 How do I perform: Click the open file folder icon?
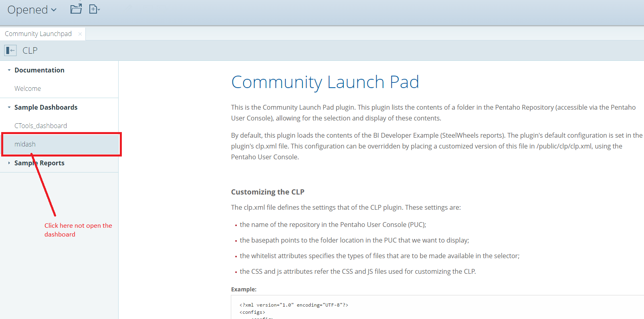coord(76,9)
